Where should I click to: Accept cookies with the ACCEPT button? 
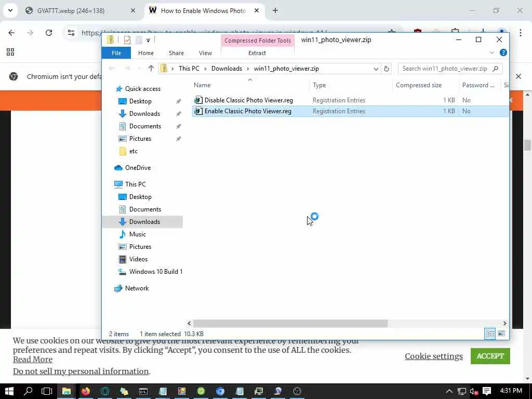tap(490, 356)
